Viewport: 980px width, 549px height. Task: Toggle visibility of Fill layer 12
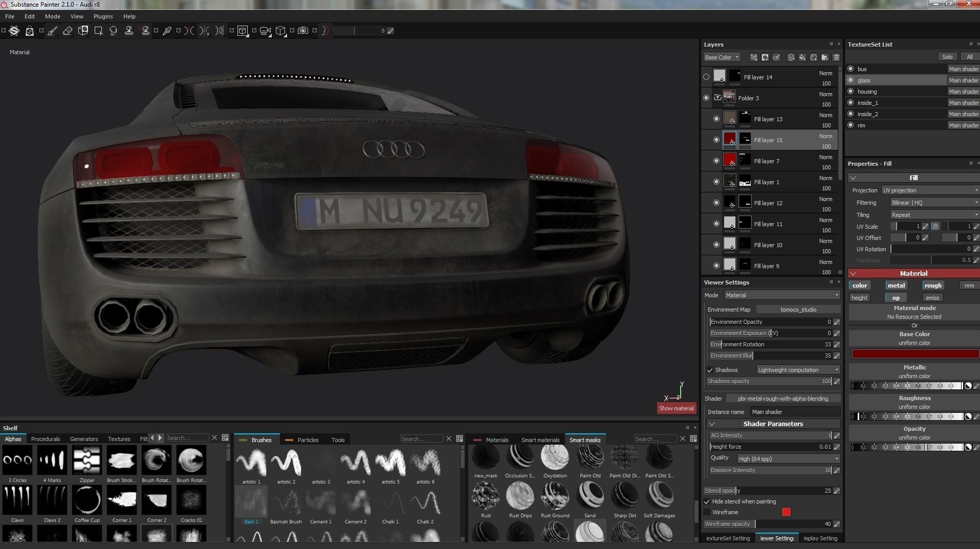click(x=716, y=203)
